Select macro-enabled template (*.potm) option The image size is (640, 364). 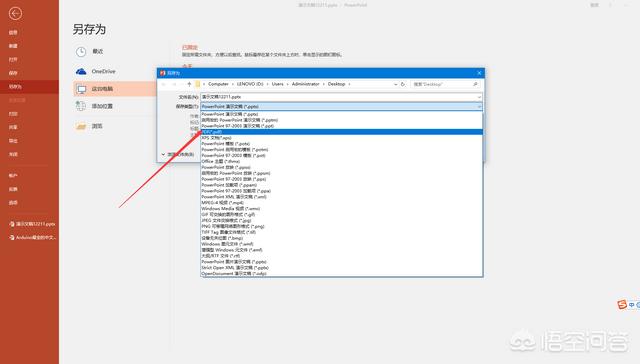[342, 150]
